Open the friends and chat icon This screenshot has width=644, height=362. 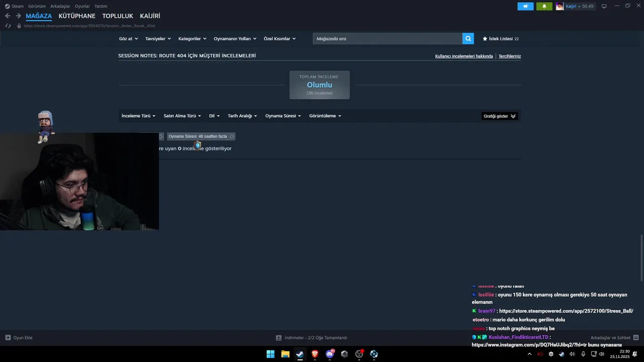636,338
